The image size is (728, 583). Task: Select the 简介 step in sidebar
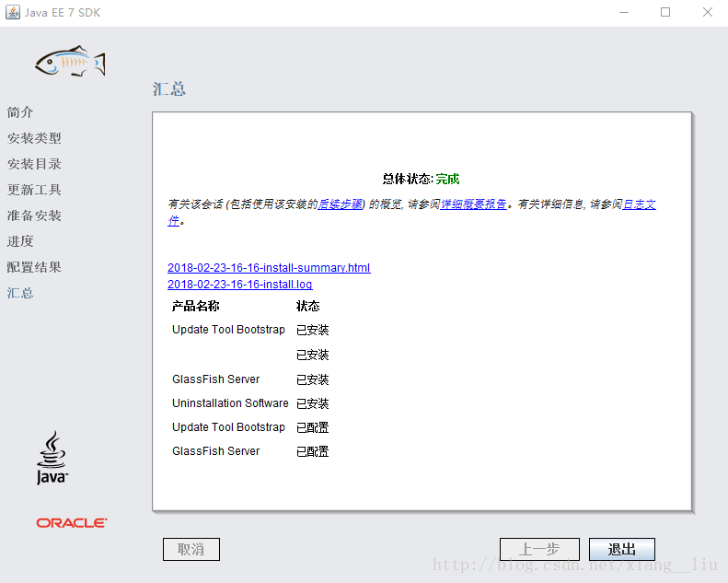[20, 112]
